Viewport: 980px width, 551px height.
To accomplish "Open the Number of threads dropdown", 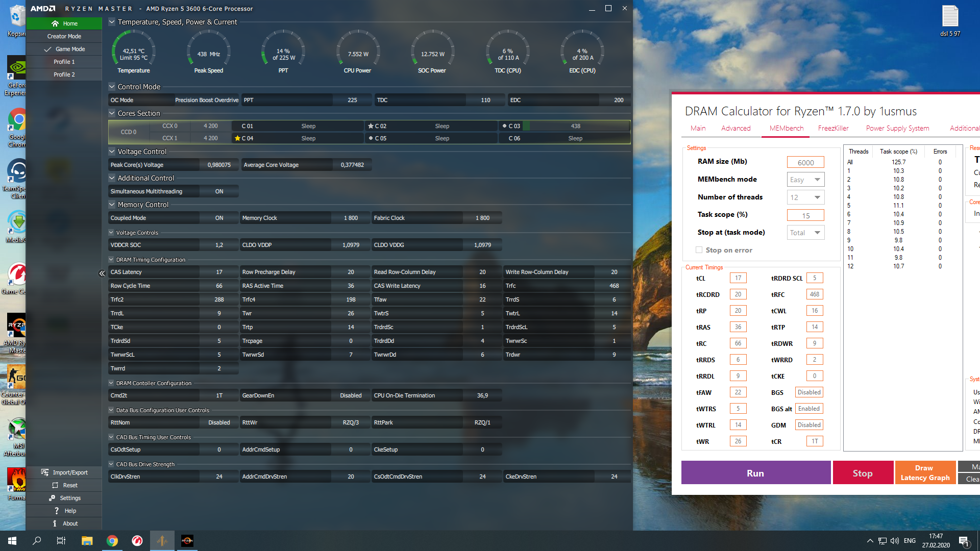I will click(805, 197).
